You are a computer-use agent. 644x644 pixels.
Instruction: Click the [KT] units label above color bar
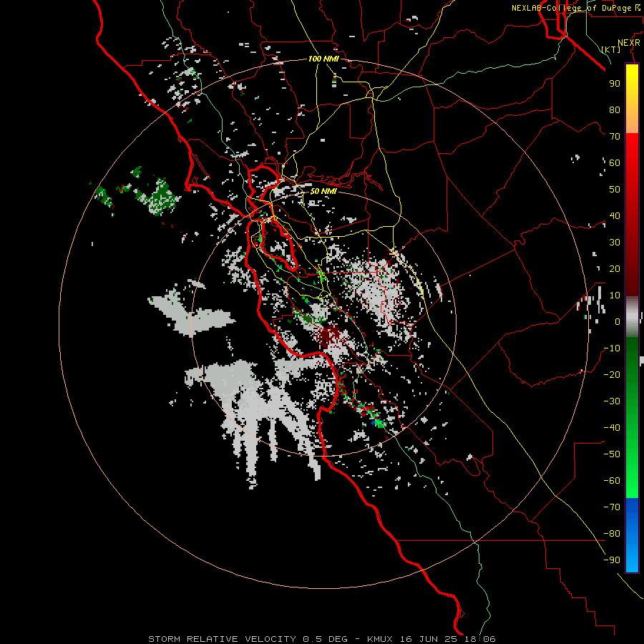coord(611,49)
